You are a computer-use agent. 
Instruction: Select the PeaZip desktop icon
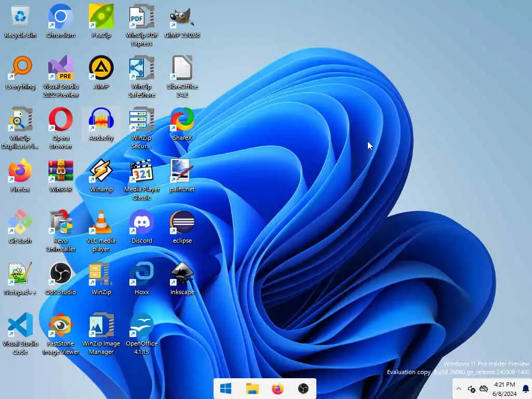pyautogui.click(x=101, y=21)
